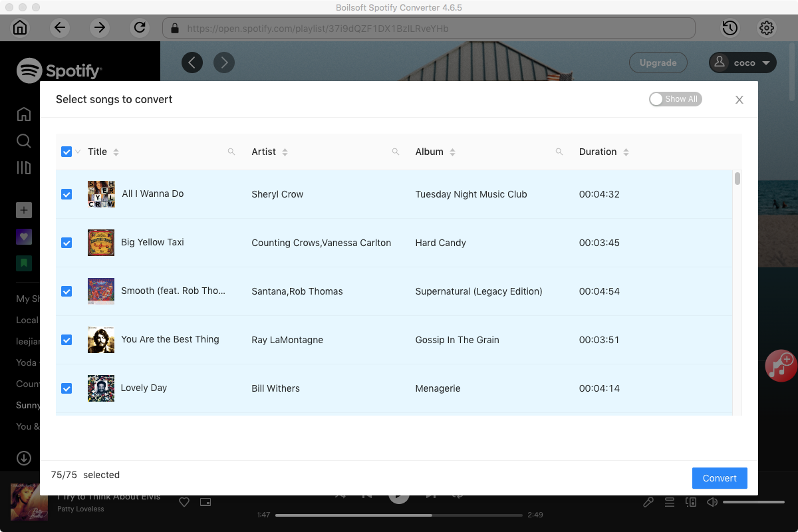This screenshot has height=532, width=798.
Task: Sort by Artist column arrows
Action: (x=285, y=152)
